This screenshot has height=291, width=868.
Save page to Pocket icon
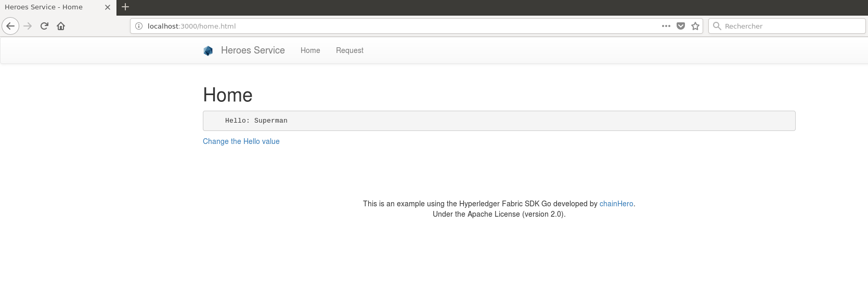pos(681,26)
